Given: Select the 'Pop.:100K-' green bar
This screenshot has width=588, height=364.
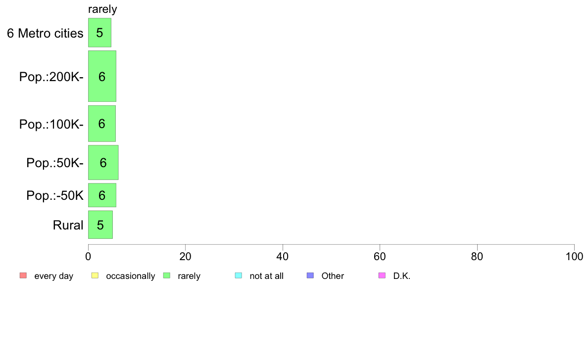Looking at the screenshot, I should (101, 124).
